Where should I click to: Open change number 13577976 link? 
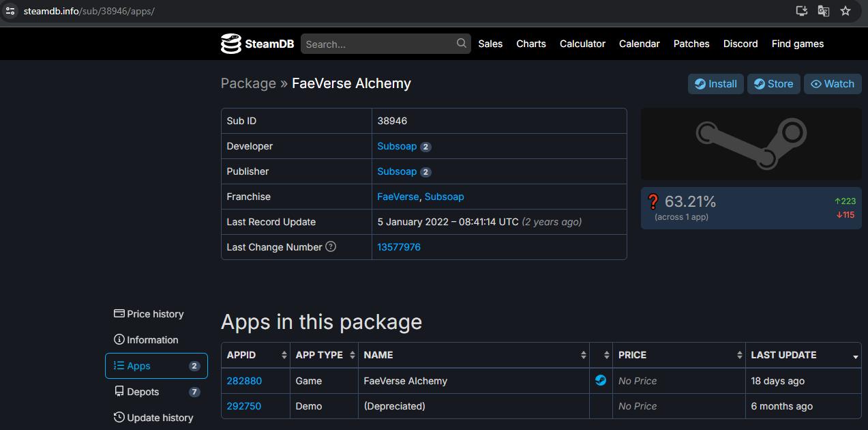click(399, 247)
